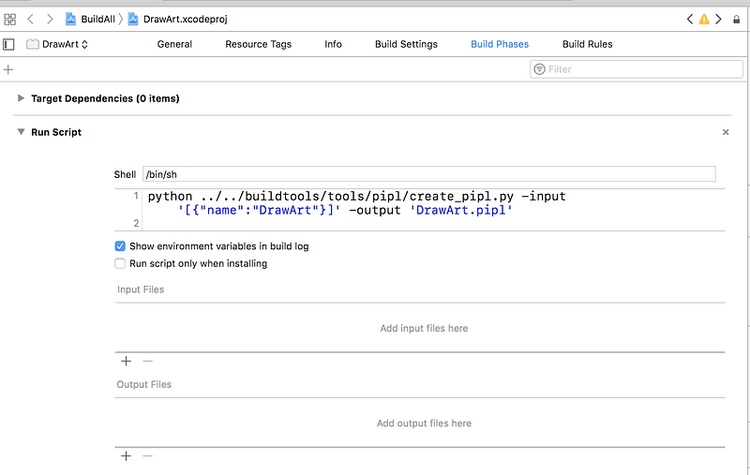Viewport: 750px width, 475px height.
Task: Select the Build Phases tab
Action: tap(500, 44)
